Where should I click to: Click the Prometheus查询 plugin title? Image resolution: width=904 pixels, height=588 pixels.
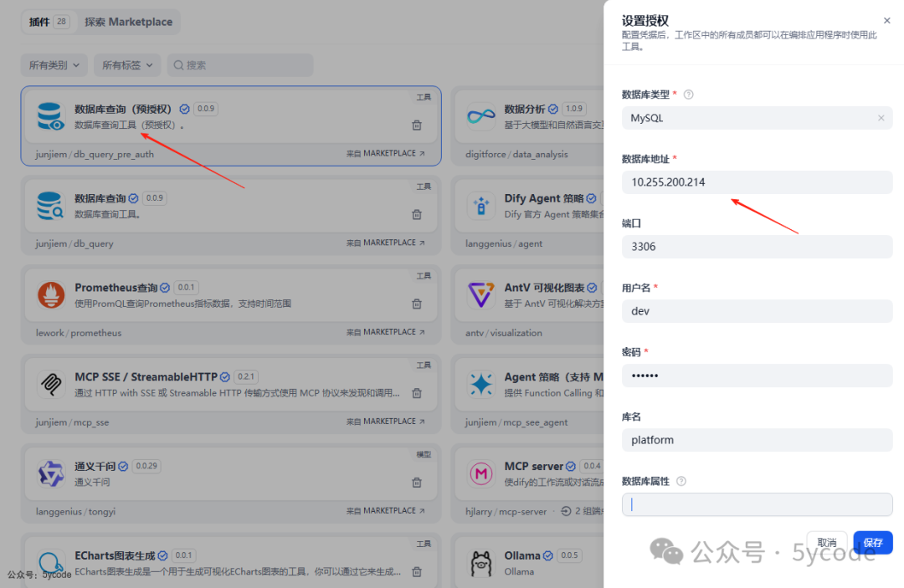pyautogui.click(x=116, y=288)
